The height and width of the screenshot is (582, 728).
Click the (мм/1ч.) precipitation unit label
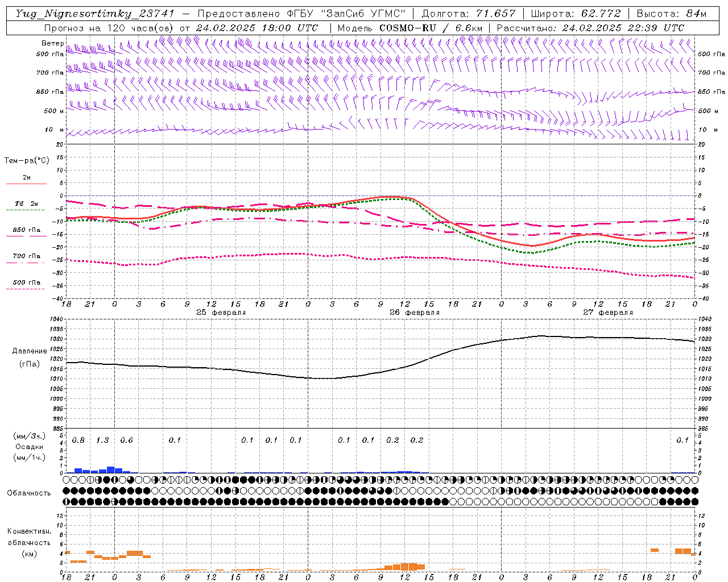point(29,457)
